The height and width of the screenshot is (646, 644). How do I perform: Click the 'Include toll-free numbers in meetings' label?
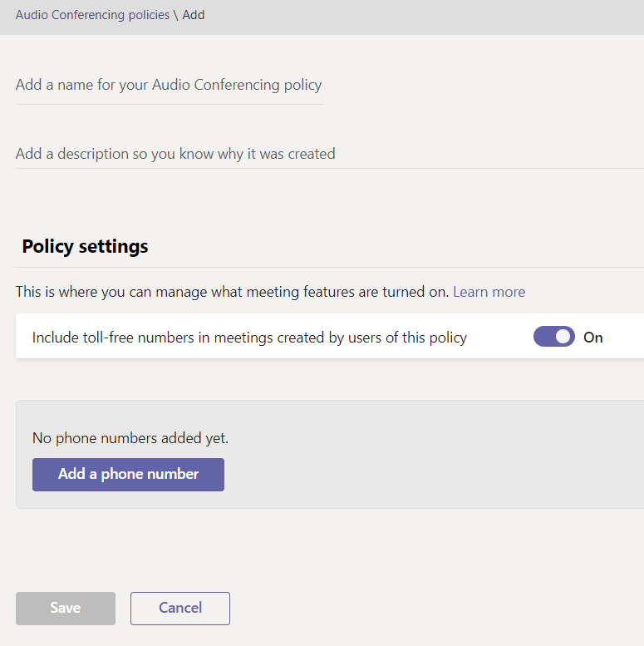click(x=249, y=338)
